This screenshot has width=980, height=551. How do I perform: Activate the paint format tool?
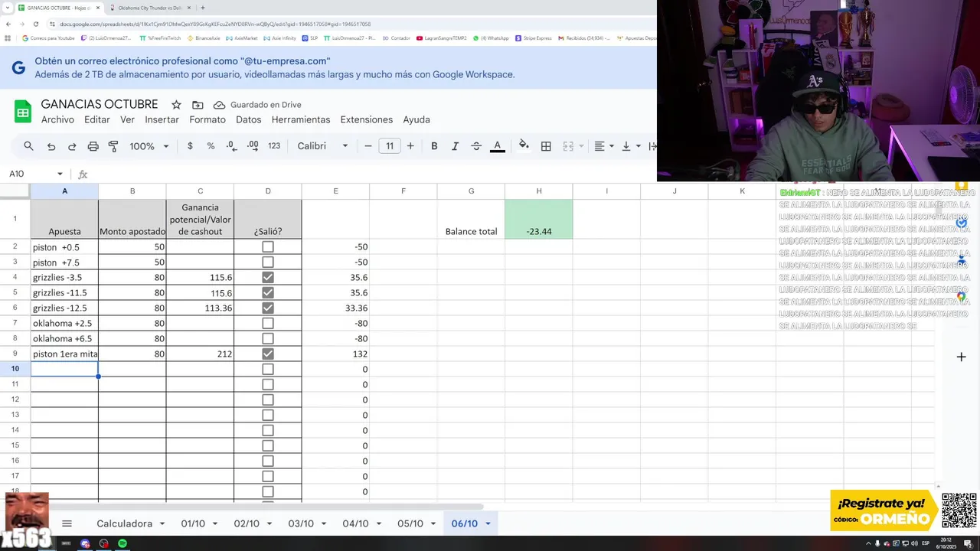(x=113, y=146)
